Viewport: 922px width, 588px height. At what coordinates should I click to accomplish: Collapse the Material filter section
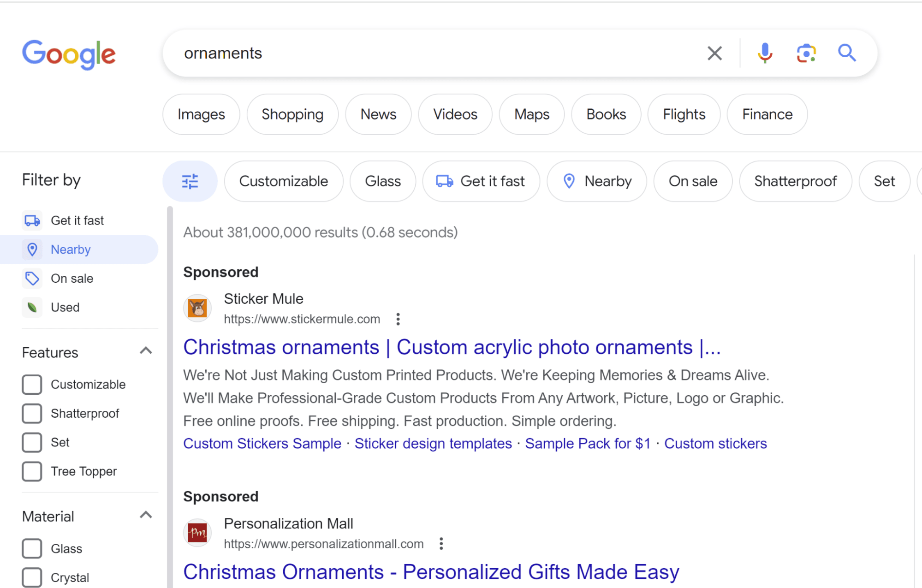pos(146,516)
